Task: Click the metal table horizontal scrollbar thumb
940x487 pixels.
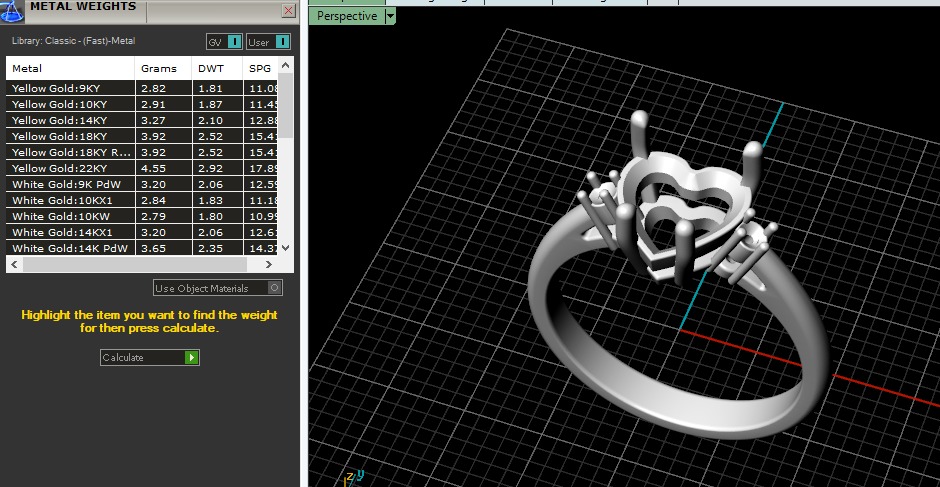Action: pos(134,264)
